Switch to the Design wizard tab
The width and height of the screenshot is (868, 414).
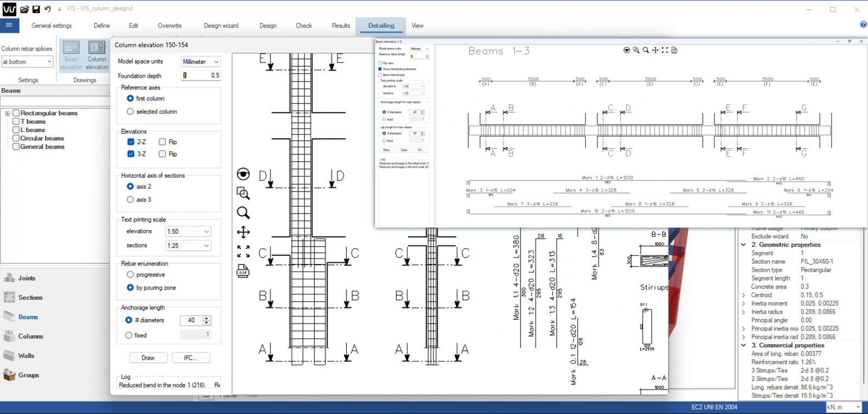221,25
